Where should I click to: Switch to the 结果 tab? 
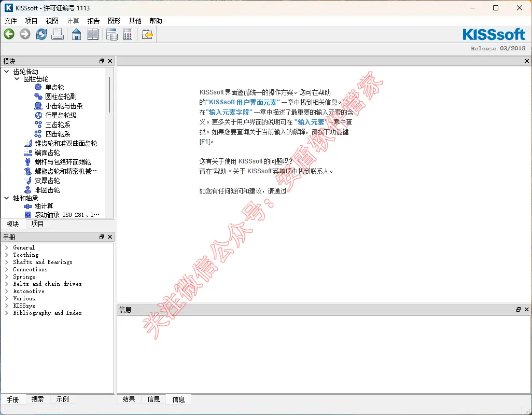pos(129,399)
